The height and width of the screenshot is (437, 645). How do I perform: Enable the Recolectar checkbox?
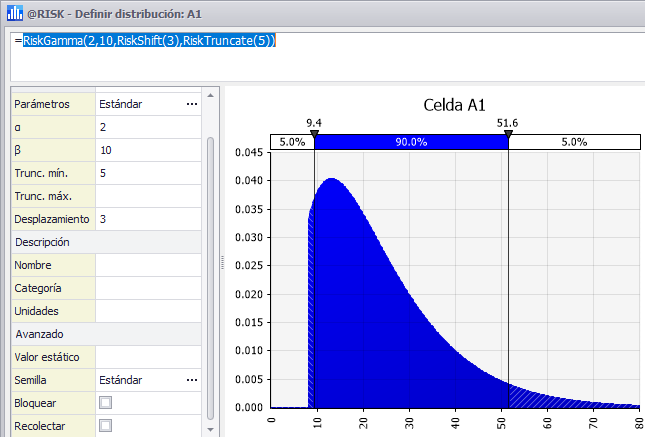pyautogui.click(x=105, y=425)
